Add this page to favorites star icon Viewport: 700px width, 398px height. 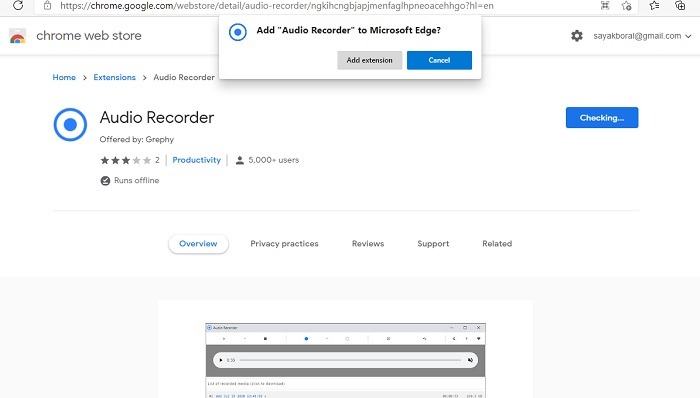tap(626, 6)
